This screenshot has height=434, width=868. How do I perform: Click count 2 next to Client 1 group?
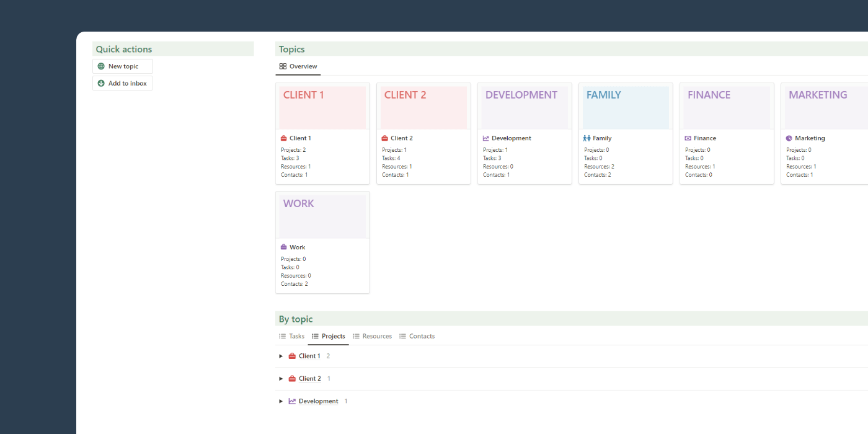coord(329,356)
